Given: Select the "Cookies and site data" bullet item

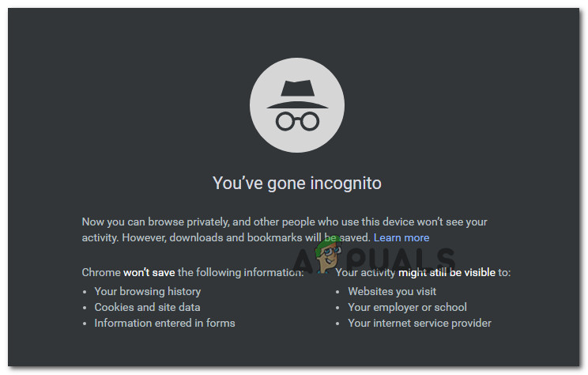Looking at the screenshot, I should pos(147,307).
